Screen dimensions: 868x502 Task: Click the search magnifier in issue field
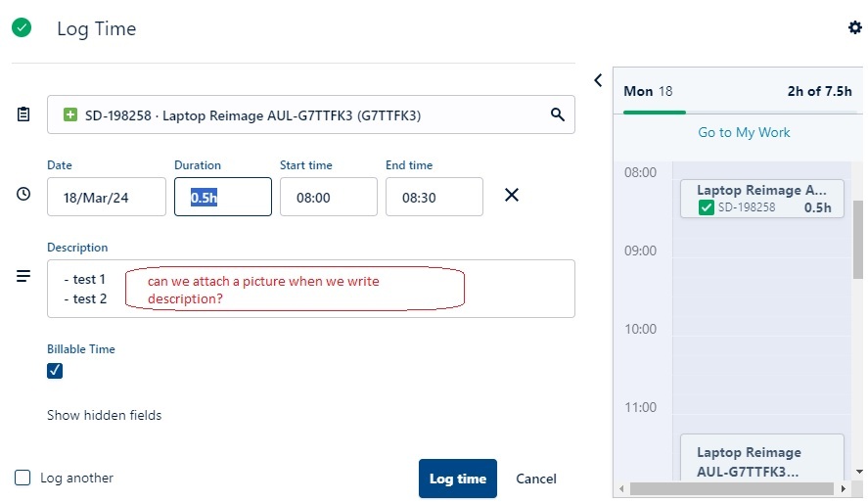pyautogui.click(x=558, y=114)
